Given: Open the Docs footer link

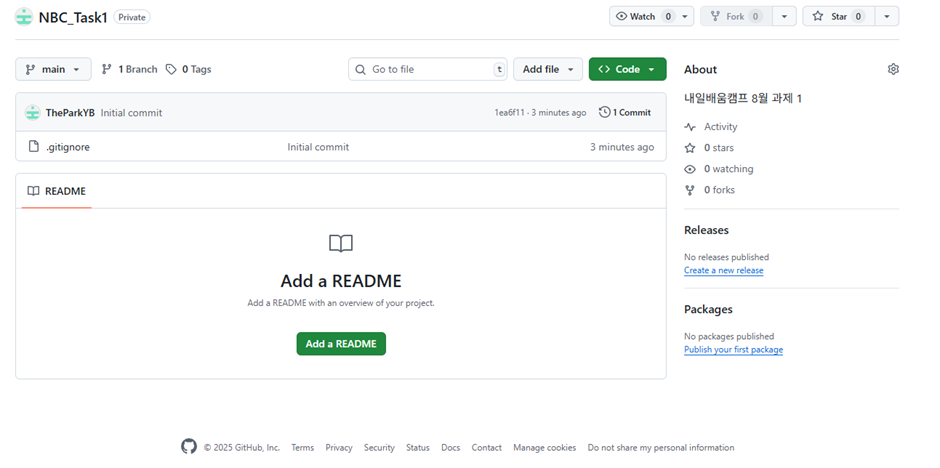Looking at the screenshot, I should pyautogui.click(x=450, y=448).
